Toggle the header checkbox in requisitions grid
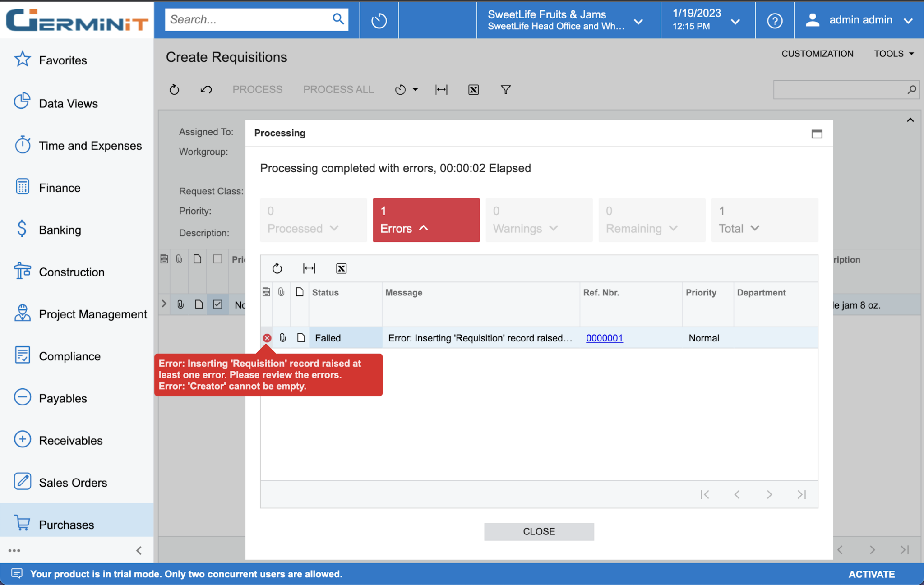 217,259
